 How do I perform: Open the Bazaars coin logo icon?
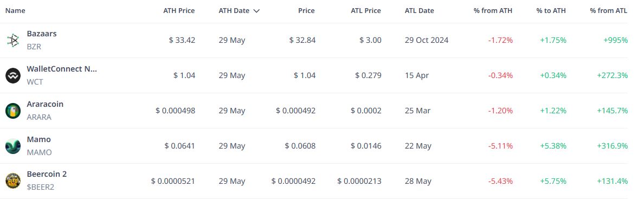tap(13, 40)
